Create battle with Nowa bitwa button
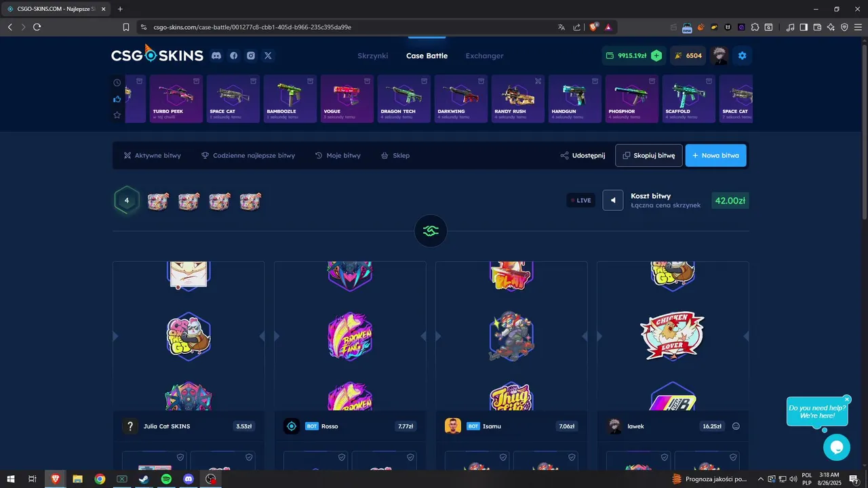Screen dimensions: 868x488 tap(716, 155)
